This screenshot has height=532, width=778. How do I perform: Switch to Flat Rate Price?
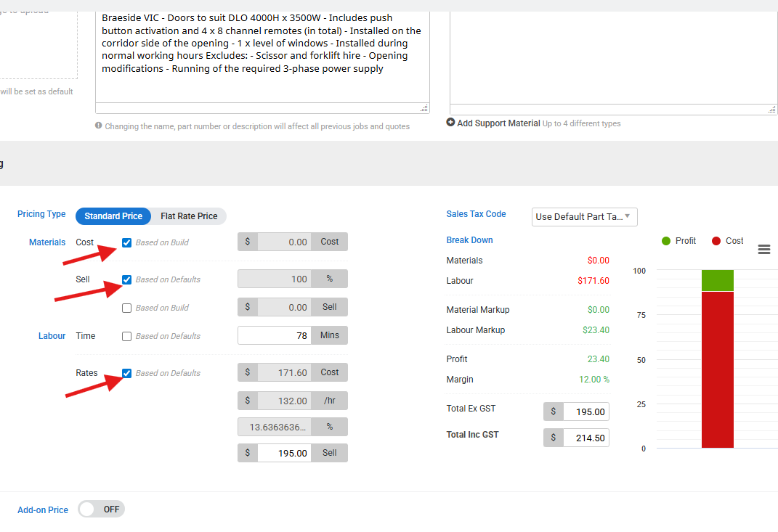(x=189, y=216)
